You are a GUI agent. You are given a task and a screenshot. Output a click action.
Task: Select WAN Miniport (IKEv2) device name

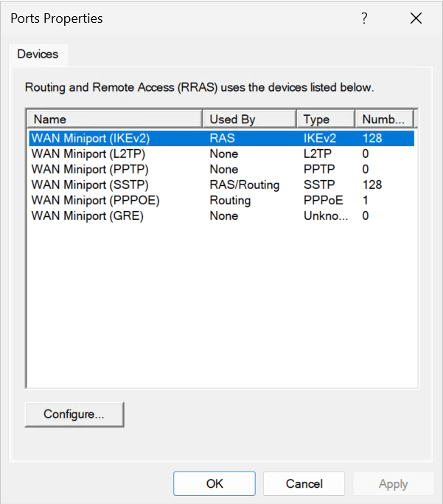pyautogui.click(x=90, y=138)
